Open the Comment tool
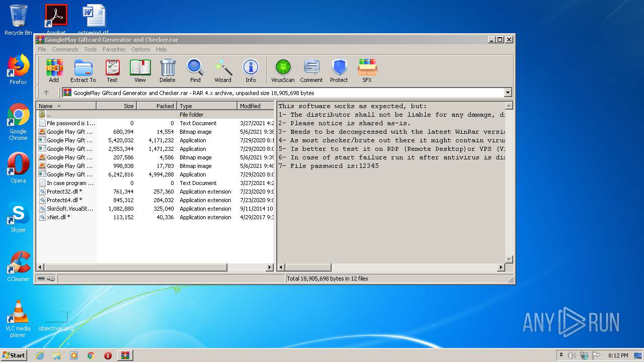The image size is (644, 362). click(311, 70)
